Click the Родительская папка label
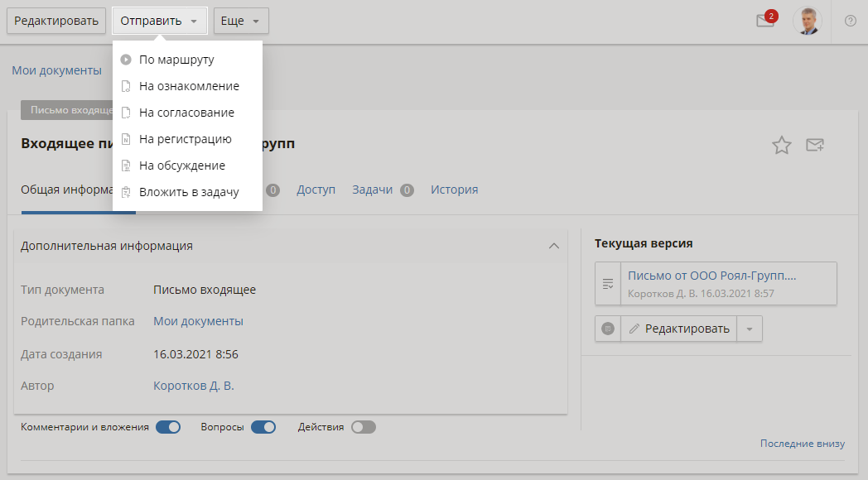 pyautogui.click(x=78, y=321)
